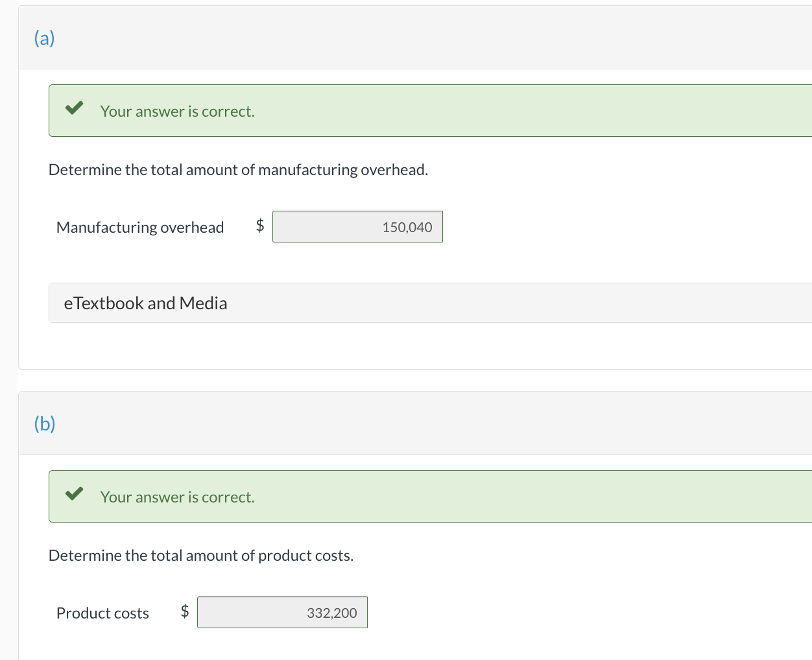Click the green checkmark in part (a)
This screenshot has width=812, height=660.
[x=75, y=108]
